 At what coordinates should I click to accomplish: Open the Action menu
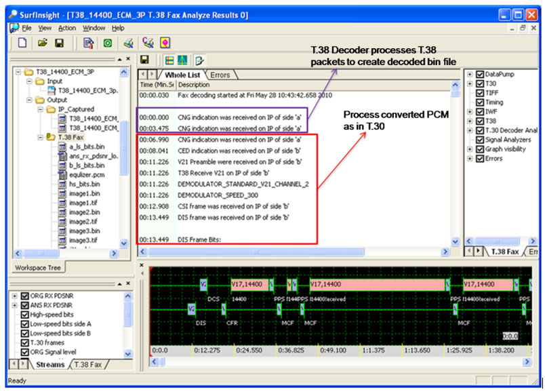point(67,28)
